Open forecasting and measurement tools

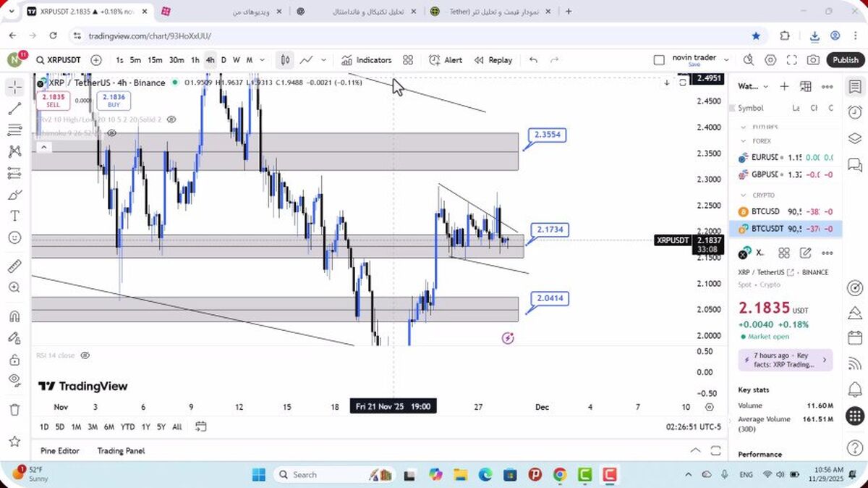[x=14, y=173]
